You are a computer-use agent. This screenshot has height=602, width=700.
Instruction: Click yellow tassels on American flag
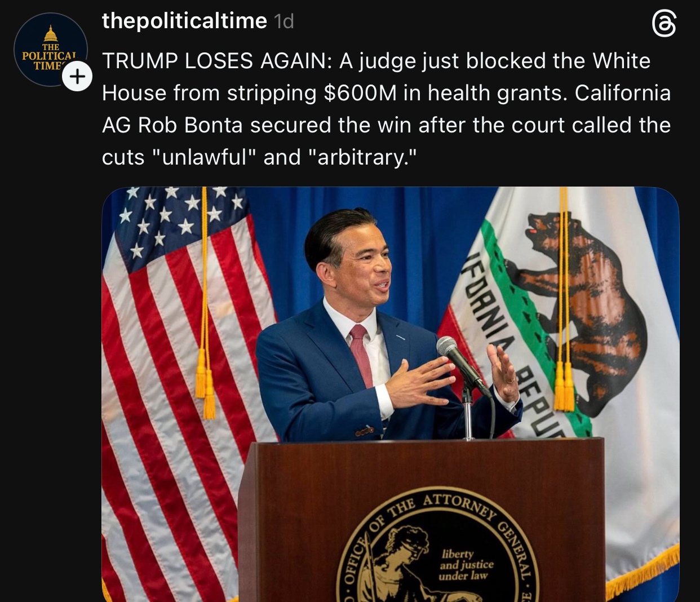[205, 383]
